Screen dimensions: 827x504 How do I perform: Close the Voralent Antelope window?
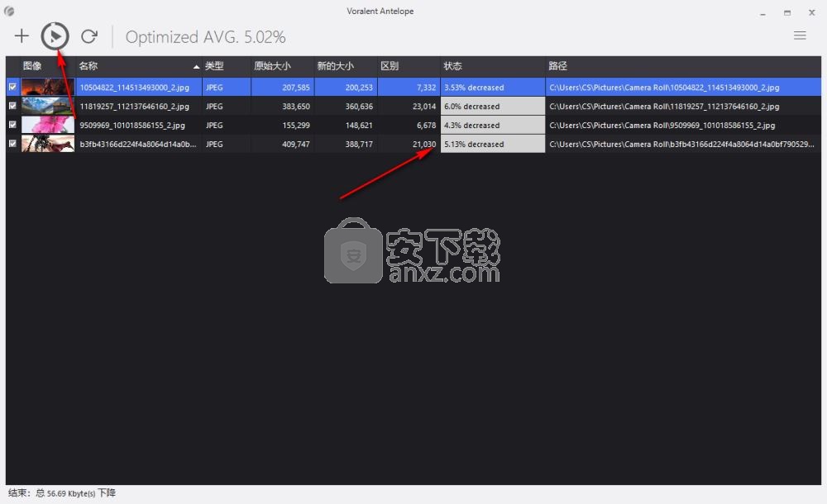812,12
